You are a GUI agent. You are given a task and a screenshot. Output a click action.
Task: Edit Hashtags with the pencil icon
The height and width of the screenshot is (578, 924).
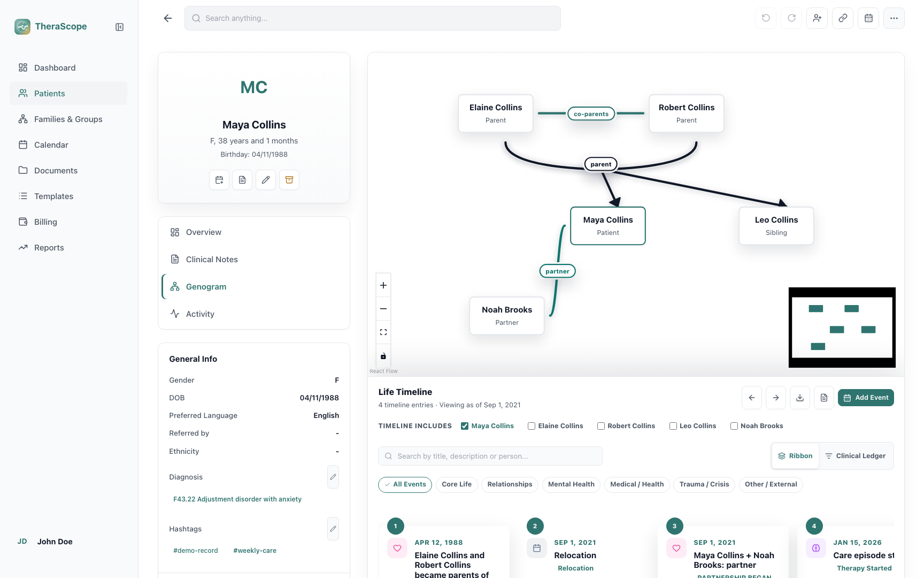click(x=333, y=529)
